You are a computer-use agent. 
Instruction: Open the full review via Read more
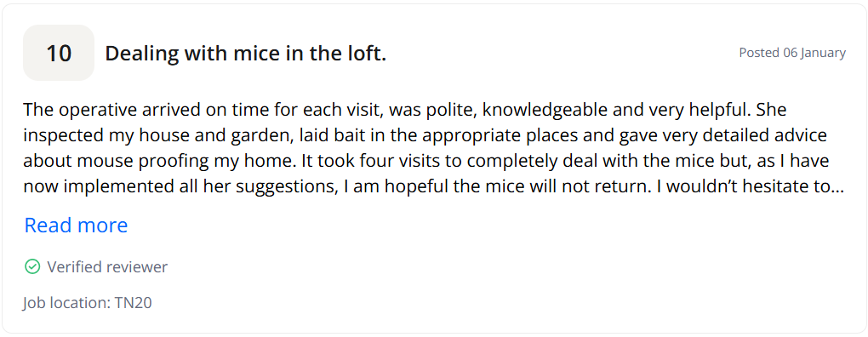pyautogui.click(x=76, y=226)
